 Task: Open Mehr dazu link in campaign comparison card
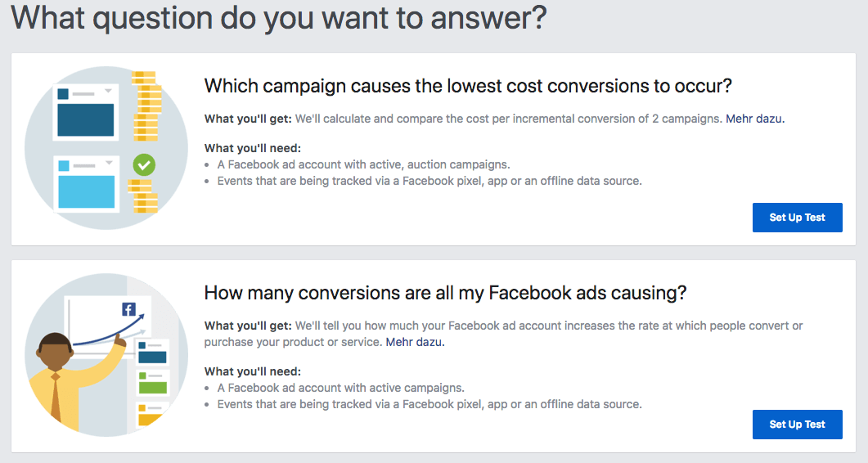(x=754, y=119)
